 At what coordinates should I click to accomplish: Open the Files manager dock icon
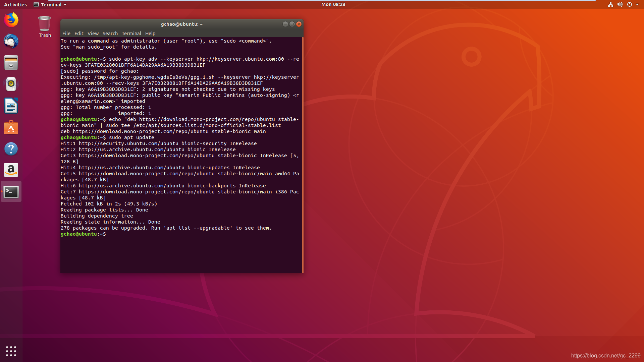click(11, 63)
